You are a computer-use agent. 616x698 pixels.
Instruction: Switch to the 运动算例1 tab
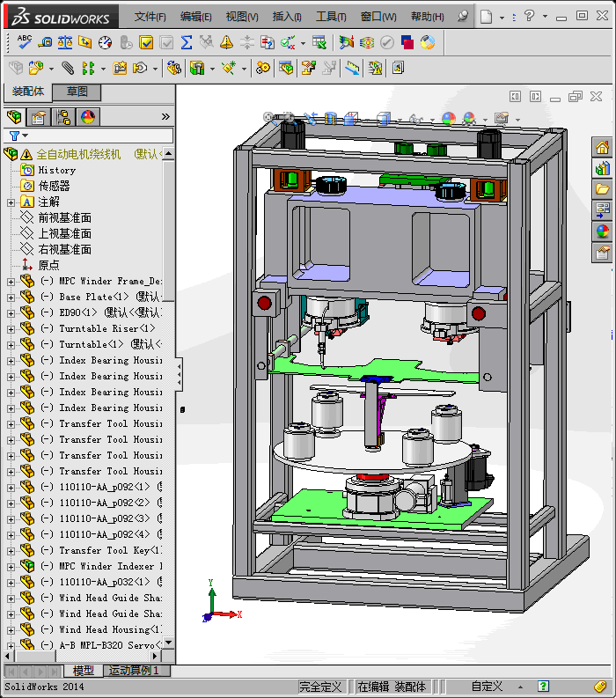click(x=134, y=671)
